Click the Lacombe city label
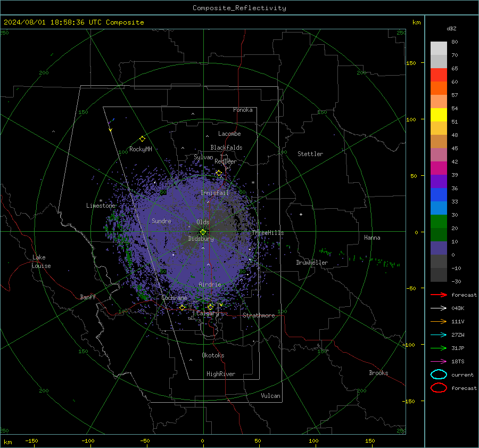Image resolution: width=479 pixels, height=448 pixels. 229,134
